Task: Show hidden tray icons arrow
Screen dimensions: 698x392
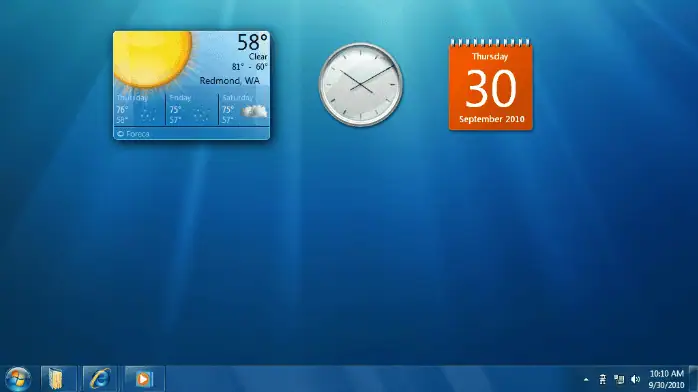Action: 586,380
